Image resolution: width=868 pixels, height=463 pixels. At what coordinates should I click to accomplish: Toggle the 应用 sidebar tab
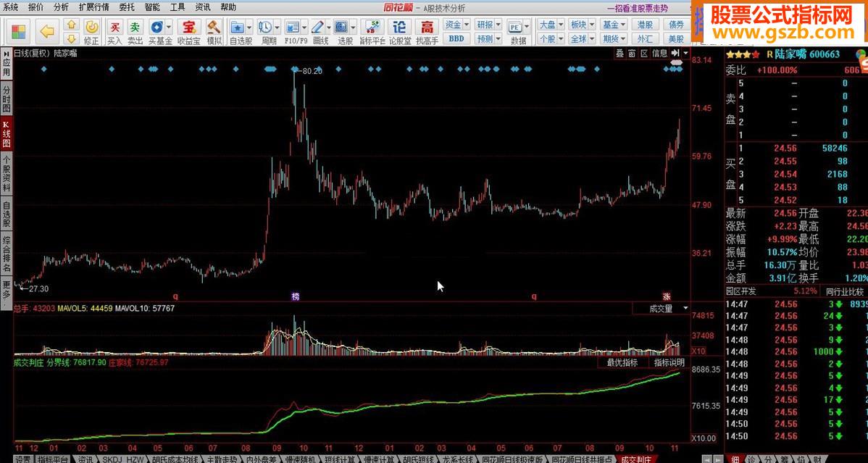(x=7, y=65)
